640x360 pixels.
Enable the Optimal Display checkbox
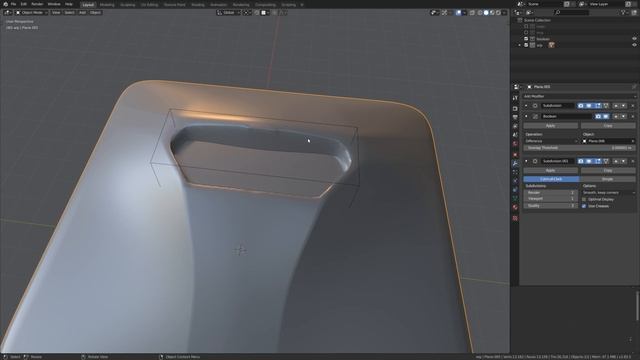(584, 200)
